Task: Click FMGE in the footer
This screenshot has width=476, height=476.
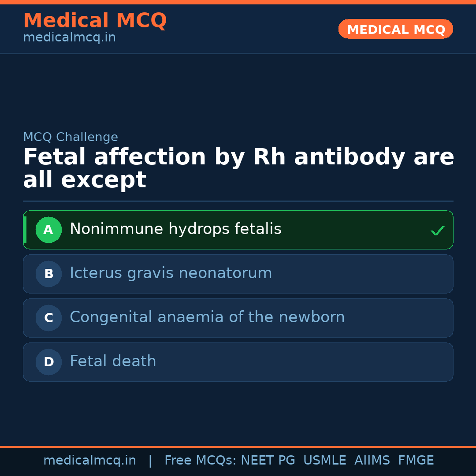Action: tap(416, 461)
